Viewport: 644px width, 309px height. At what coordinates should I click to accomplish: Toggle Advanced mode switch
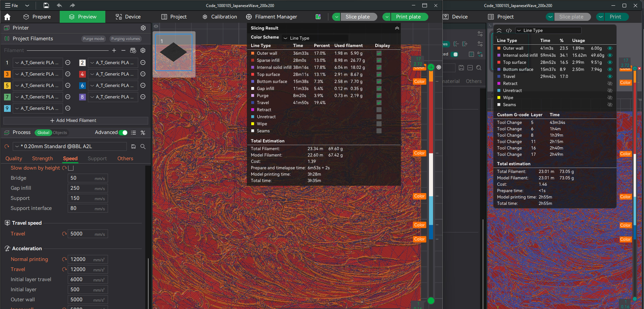click(x=123, y=133)
